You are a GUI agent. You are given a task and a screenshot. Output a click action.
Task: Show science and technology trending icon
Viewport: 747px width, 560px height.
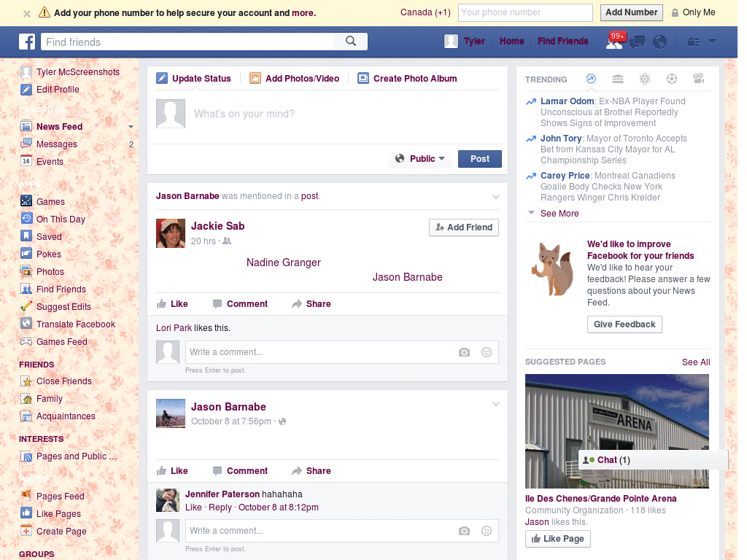(645, 79)
